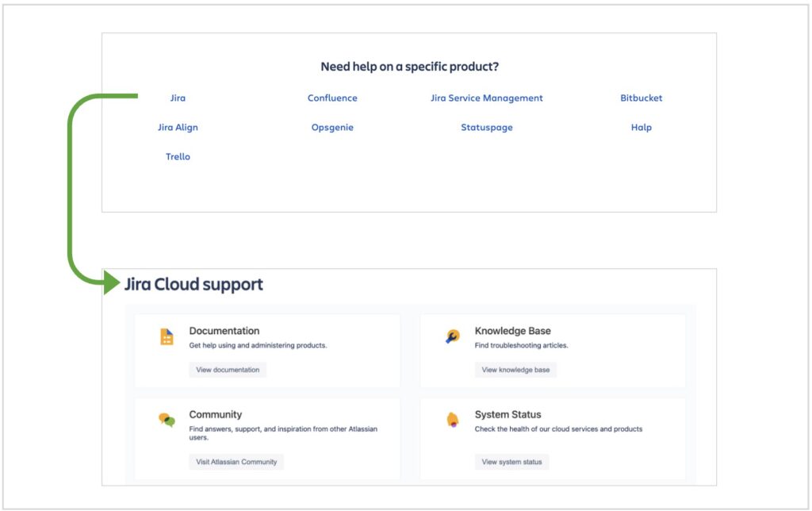The width and height of the screenshot is (812, 511).
Task: Select the Documentation card title
Action: pyautogui.click(x=224, y=331)
